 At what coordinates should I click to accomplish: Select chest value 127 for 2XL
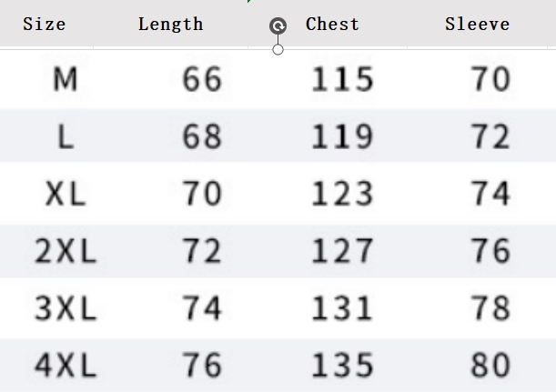(342, 251)
